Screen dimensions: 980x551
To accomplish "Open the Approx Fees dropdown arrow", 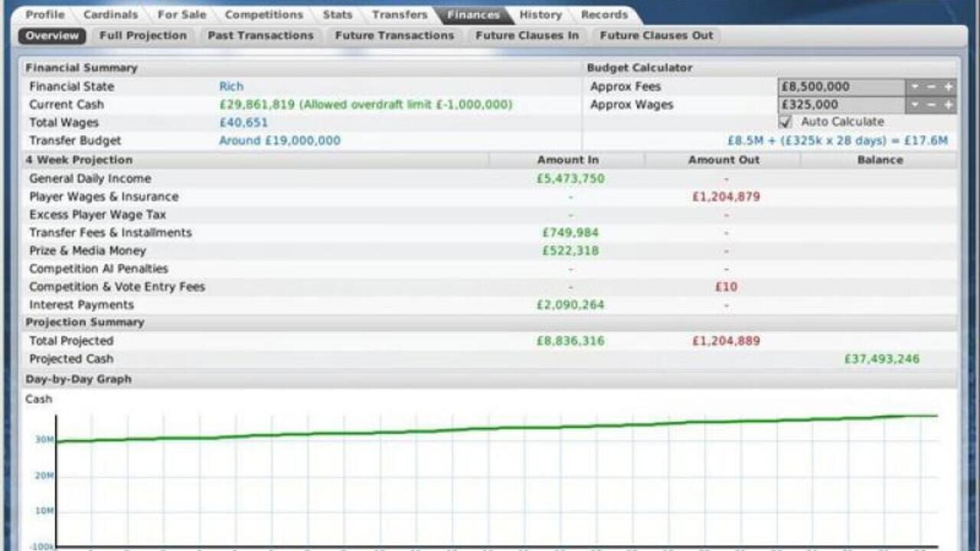I will point(915,87).
